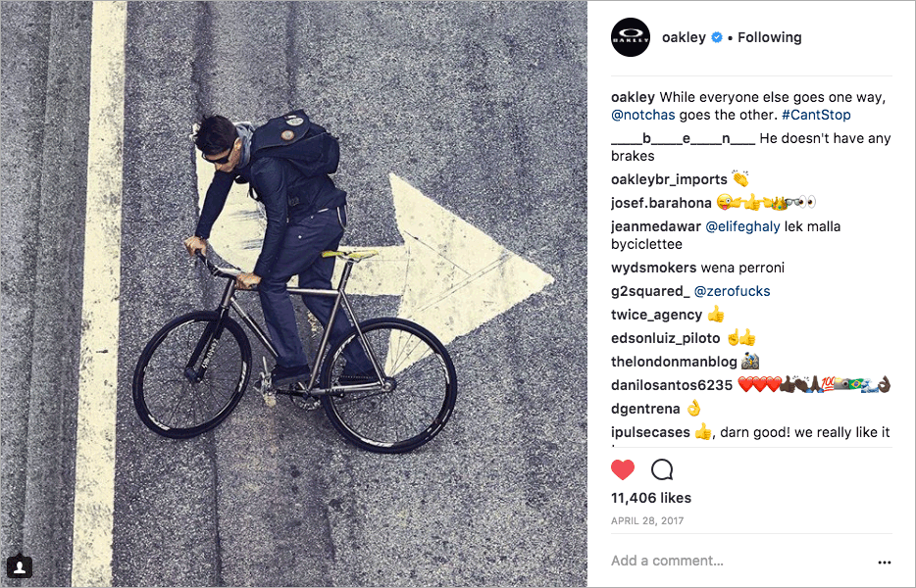Open oakleybr_imports commenter profile

(669, 180)
